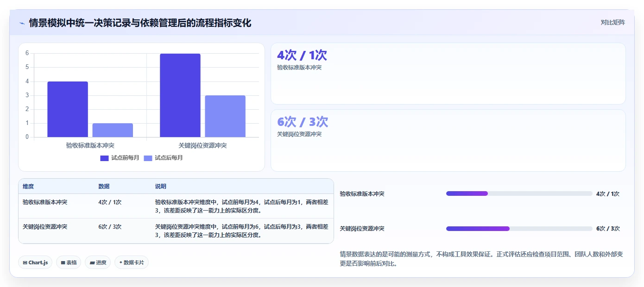644x287 pixels.
Task: Select table cell 6次 / 3次
Action: click(x=110, y=227)
